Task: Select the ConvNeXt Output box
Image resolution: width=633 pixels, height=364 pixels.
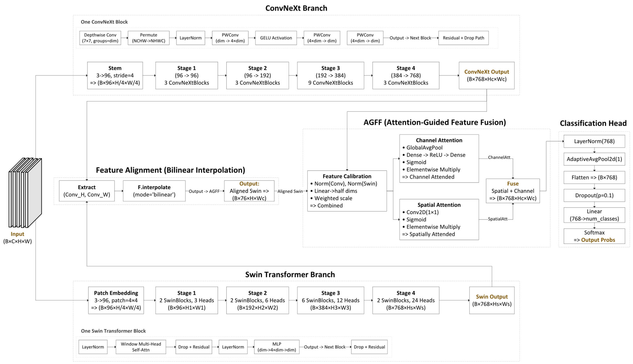Action: [x=487, y=76]
